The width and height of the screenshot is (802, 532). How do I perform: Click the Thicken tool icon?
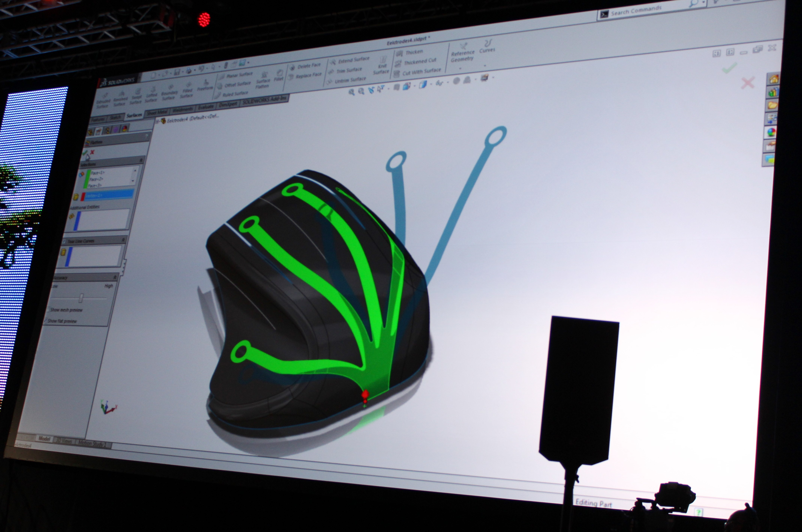click(400, 53)
